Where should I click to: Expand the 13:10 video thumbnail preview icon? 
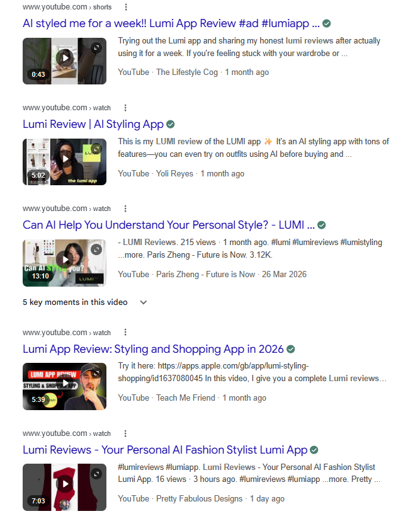(96, 249)
